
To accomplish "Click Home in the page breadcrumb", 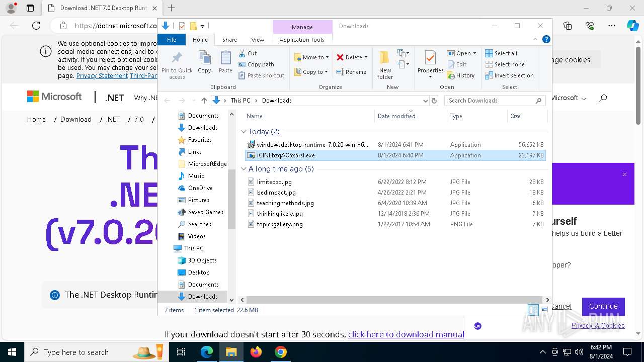I will click(36, 119).
